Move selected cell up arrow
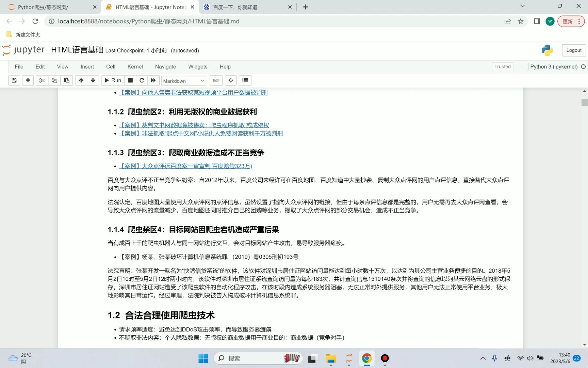The image size is (588, 368). click(81, 80)
